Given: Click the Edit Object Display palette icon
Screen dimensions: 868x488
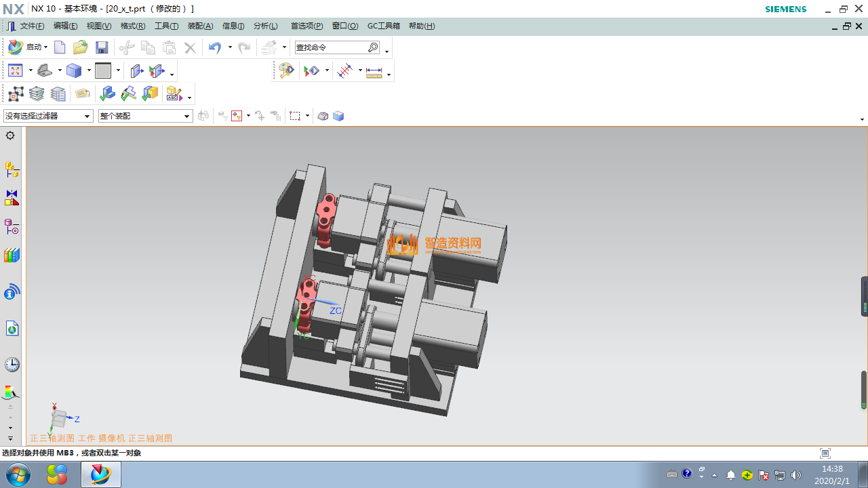Looking at the screenshot, I should 286,70.
